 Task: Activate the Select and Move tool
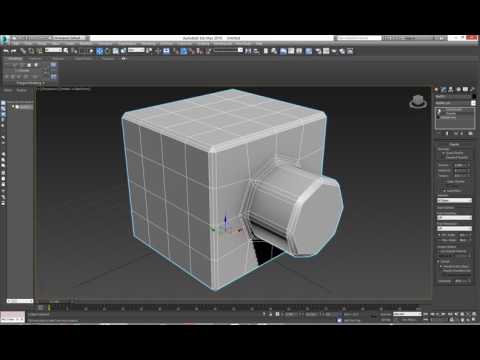[x=99, y=51]
